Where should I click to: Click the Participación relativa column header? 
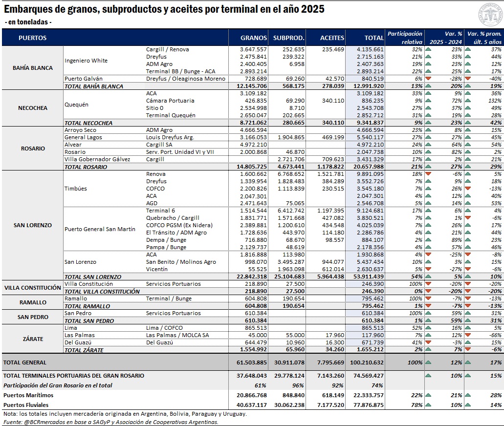click(405, 38)
